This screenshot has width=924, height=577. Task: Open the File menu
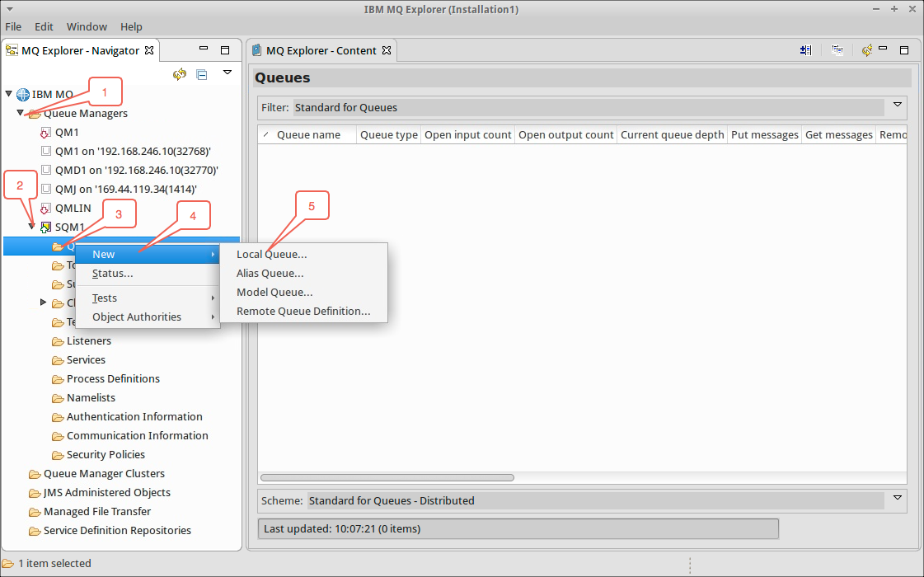(x=13, y=26)
